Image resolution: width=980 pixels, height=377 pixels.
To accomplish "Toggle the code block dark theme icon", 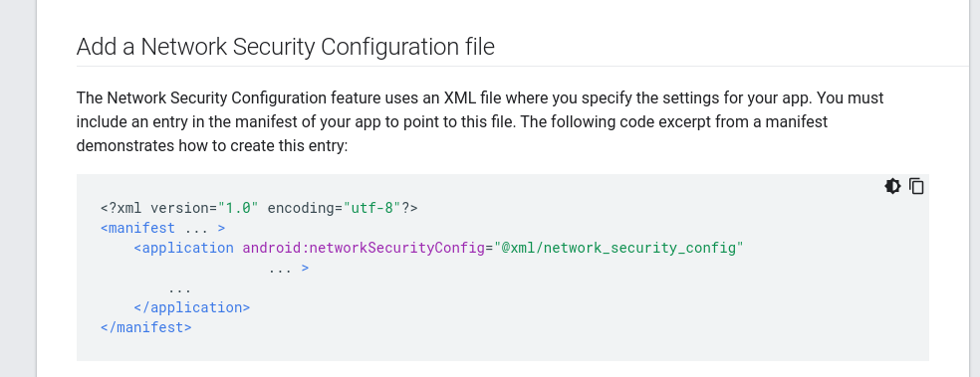I will tap(892, 186).
